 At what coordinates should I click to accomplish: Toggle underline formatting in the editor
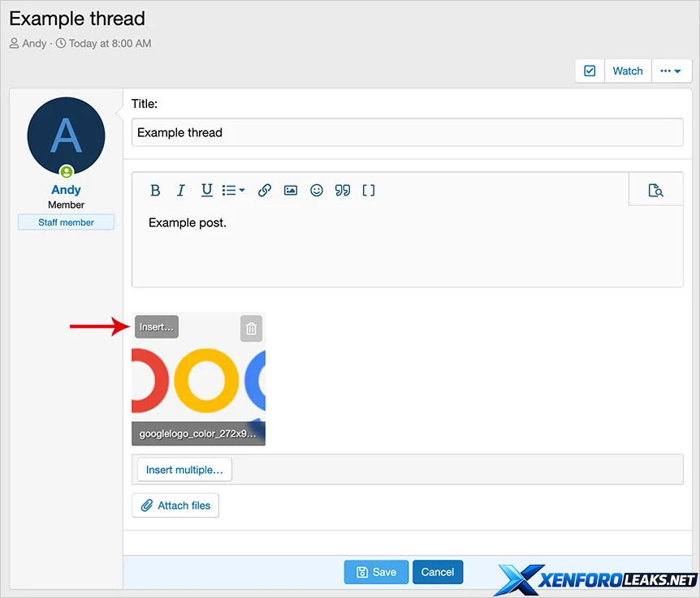tap(207, 191)
